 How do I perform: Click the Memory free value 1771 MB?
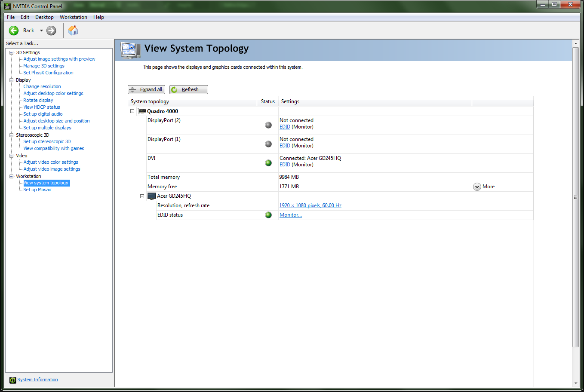click(x=289, y=187)
